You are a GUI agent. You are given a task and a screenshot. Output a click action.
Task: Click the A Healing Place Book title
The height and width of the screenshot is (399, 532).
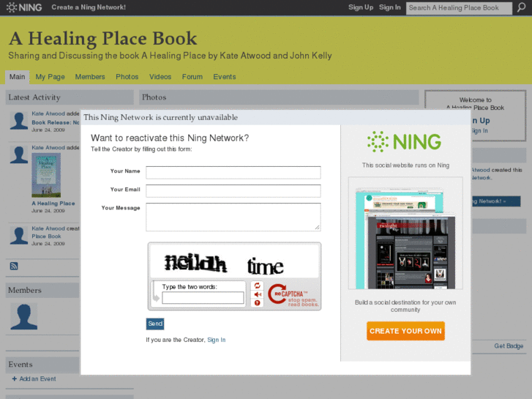pos(102,38)
